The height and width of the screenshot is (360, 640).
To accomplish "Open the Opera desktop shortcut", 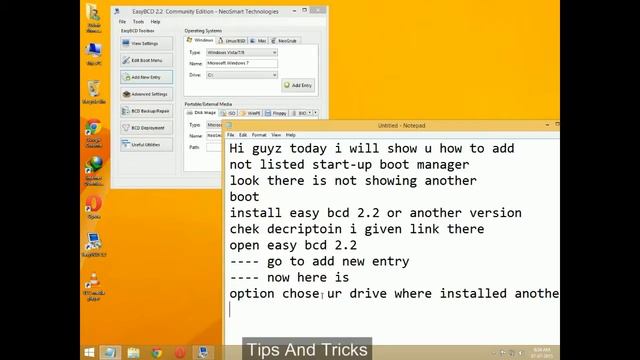I will [x=94, y=207].
